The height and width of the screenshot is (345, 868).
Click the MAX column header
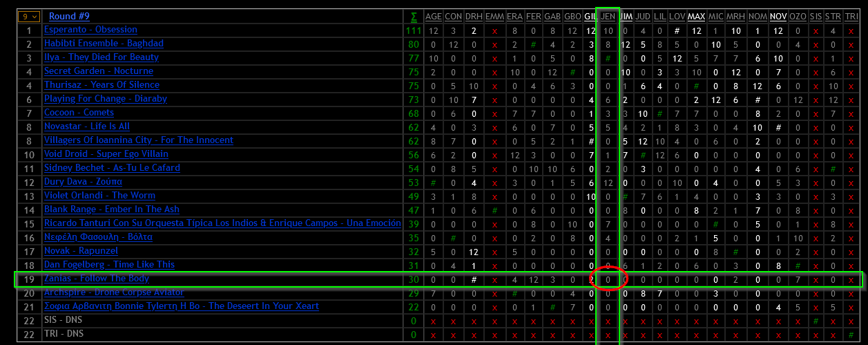click(x=696, y=16)
